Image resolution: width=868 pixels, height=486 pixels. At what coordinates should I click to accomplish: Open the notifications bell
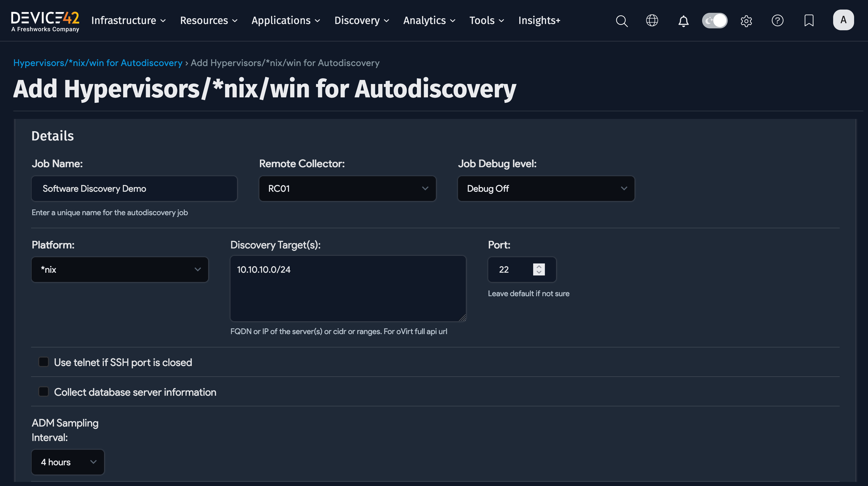(683, 20)
